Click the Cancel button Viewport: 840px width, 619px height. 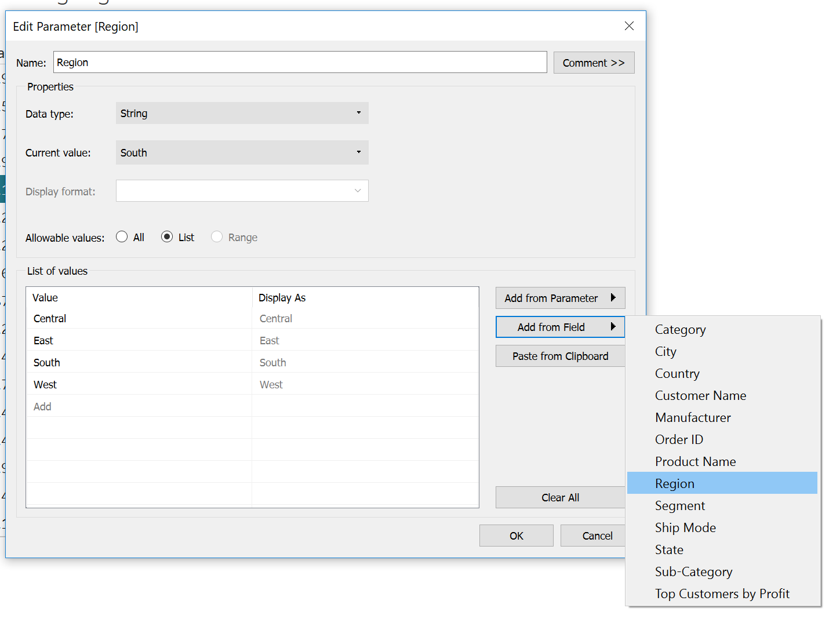pyautogui.click(x=597, y=536)
